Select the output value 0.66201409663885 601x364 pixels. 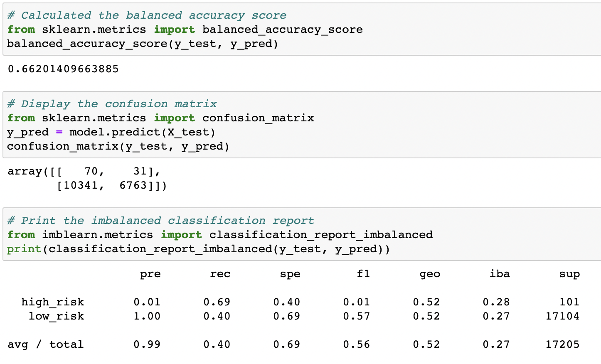tap(62, 69)
